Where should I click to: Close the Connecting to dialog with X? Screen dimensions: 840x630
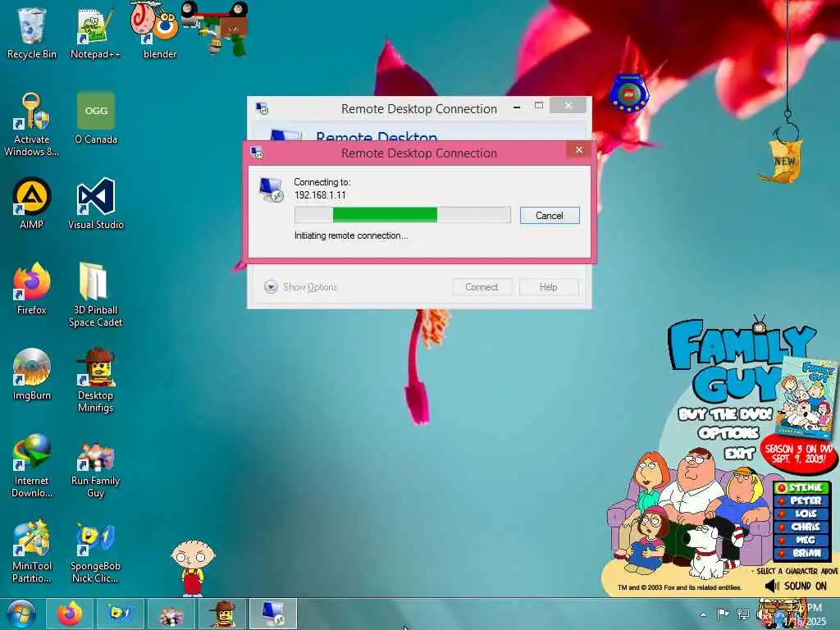[x=578, y=149]
